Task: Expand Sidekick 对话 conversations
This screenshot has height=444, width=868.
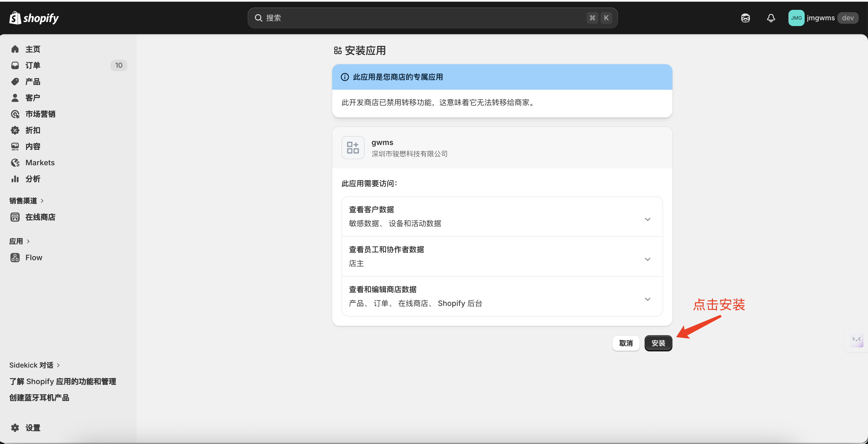Action: click(x=34, y=365)
